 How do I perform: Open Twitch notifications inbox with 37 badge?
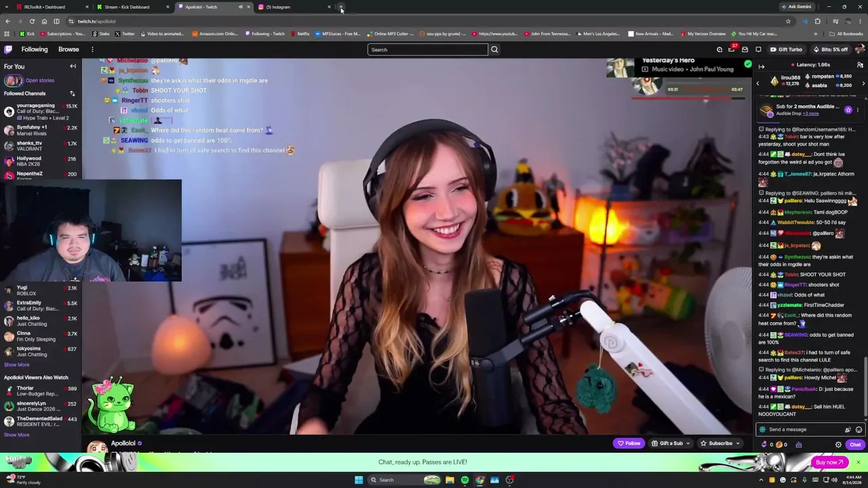click(732, 49)
